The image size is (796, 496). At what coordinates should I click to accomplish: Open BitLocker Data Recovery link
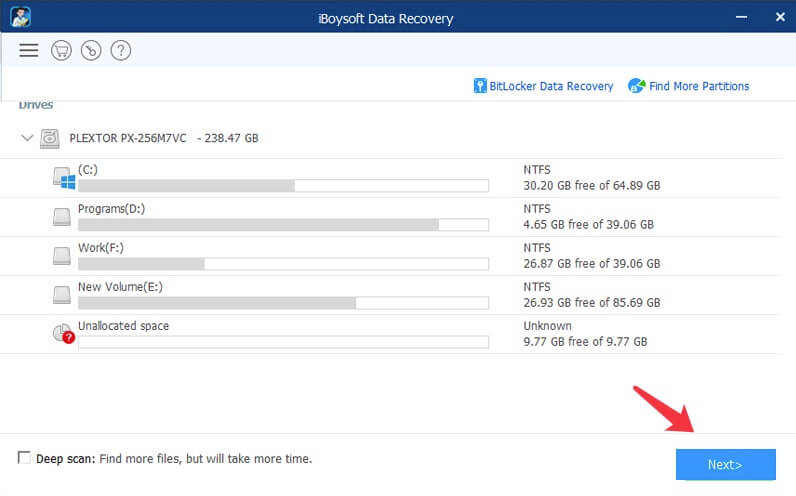pyautogui.click(x=551, y=86)
